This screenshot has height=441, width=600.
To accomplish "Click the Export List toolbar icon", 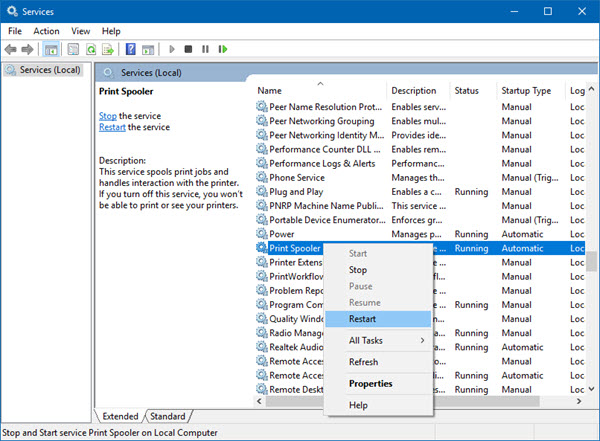I will [107, 49].
